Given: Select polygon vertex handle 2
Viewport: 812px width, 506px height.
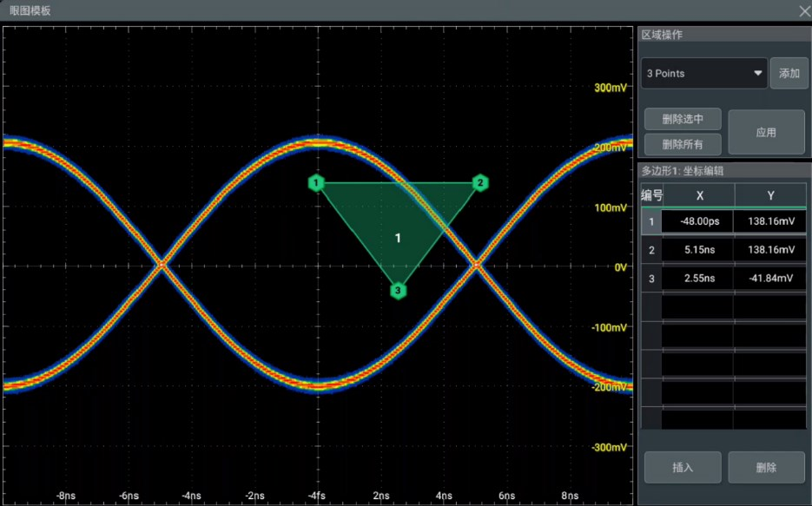Looking at the screenshot, I should [x=480, y=182].
